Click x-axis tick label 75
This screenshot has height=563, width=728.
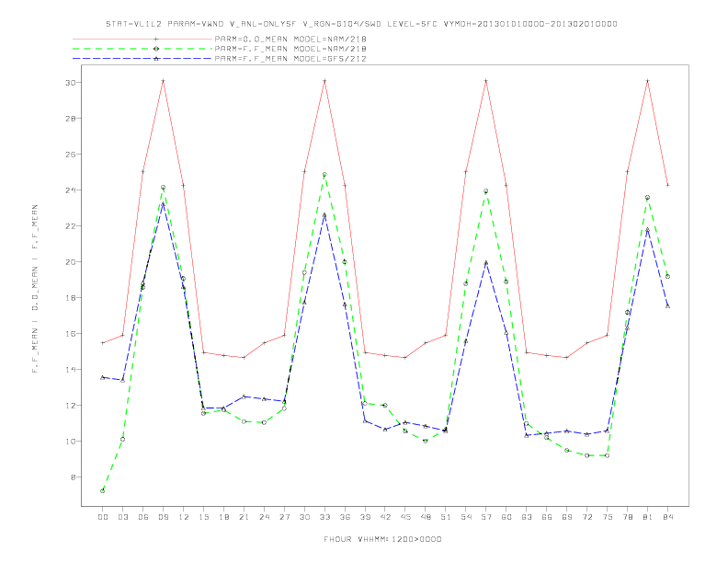608,517
